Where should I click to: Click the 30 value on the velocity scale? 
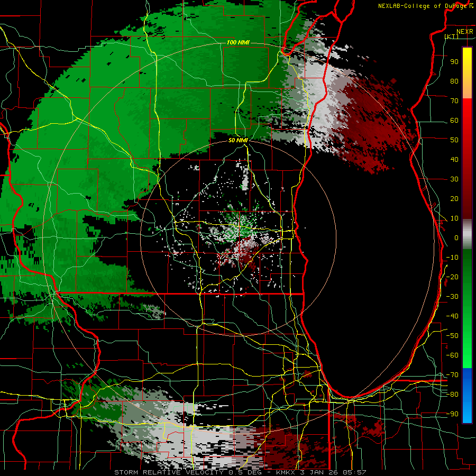[454, 179]
